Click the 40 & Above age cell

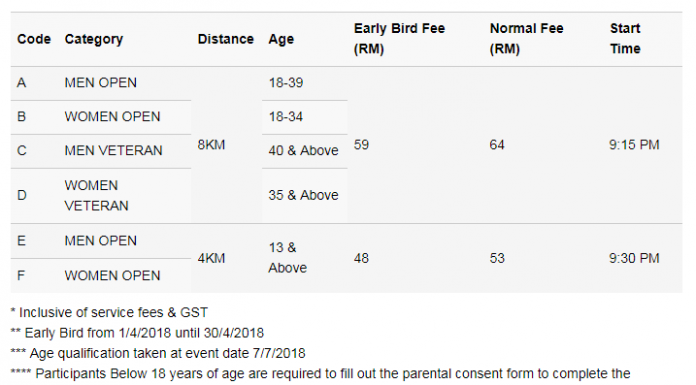303,151
